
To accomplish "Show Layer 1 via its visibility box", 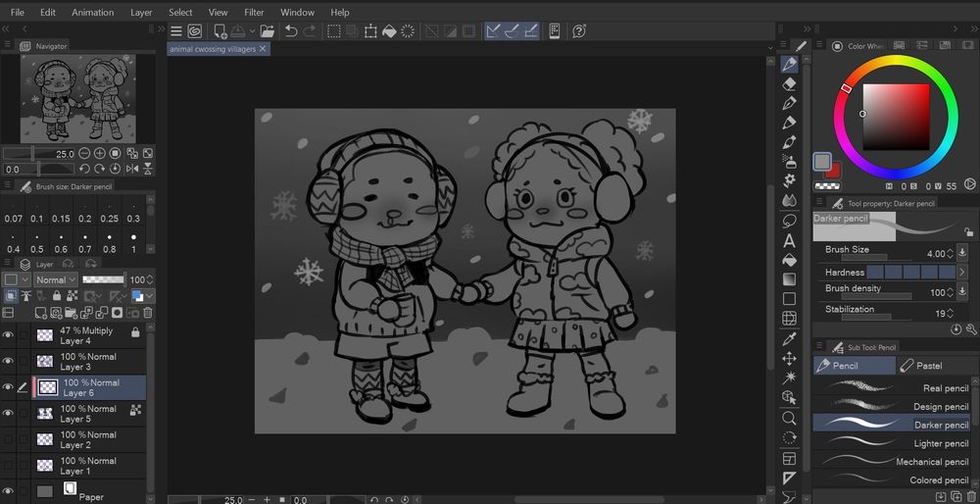I will (x=8, y=465).
